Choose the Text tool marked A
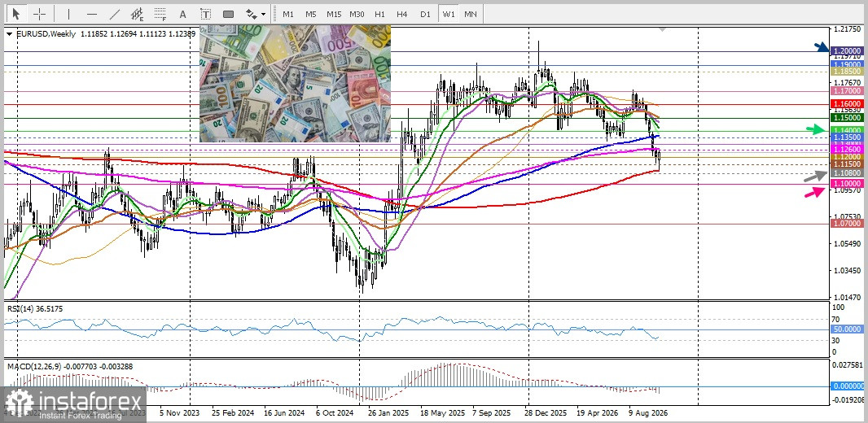Image resolution: width=868 pixels, height=423 pixels. pos(182,14)
